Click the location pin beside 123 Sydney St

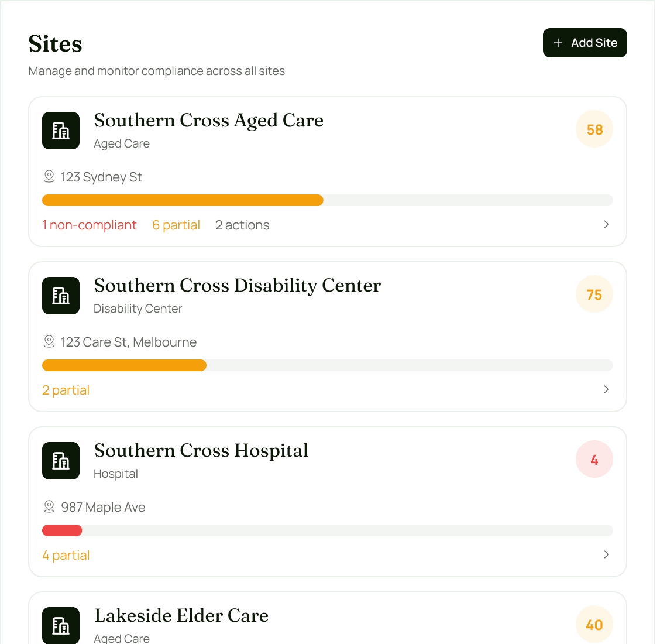[49, 176]
